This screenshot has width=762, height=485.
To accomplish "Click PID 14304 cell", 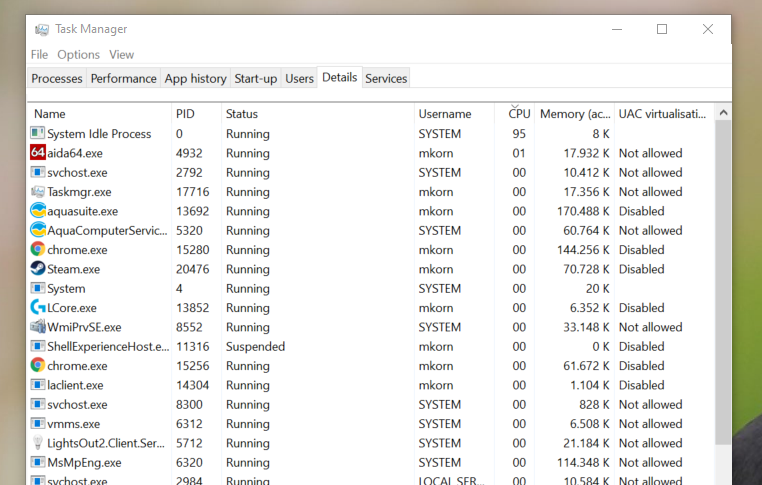I will pos(192,385).
